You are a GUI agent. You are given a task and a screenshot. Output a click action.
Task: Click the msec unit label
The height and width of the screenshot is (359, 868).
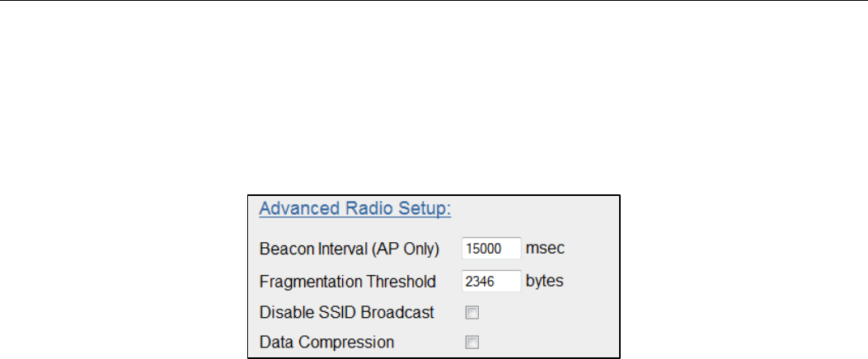tap(545, 248)
